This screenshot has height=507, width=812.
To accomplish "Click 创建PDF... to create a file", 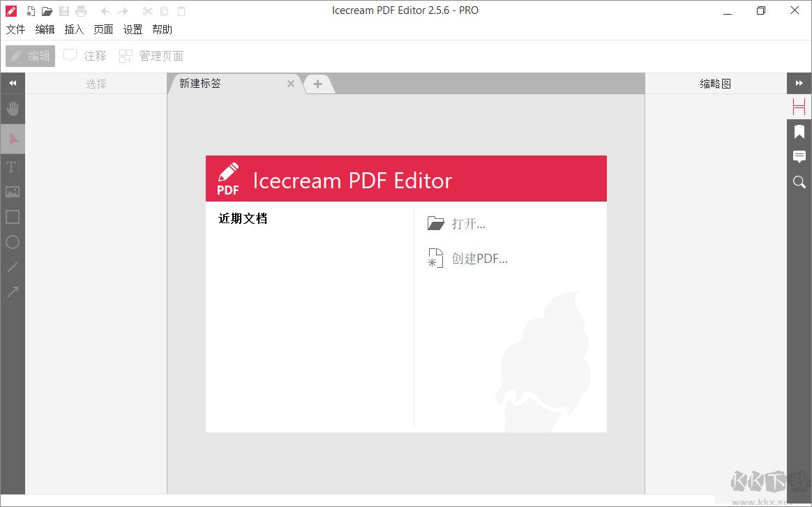I will tap(467, 258).
